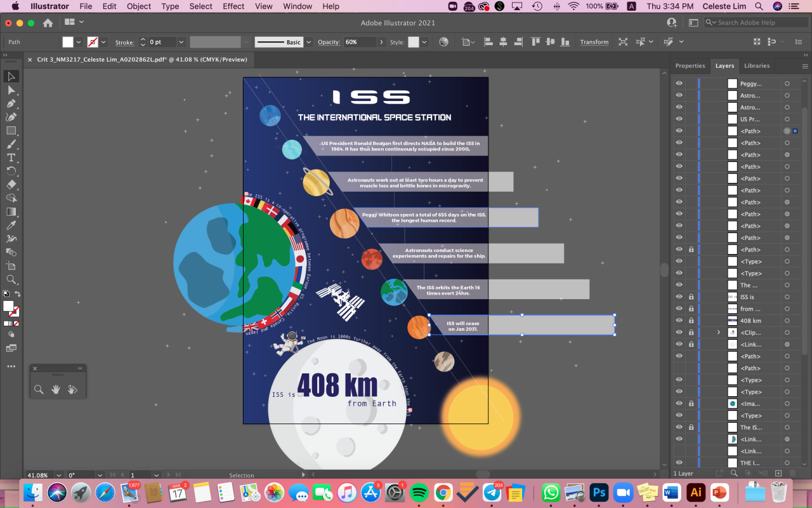This screenshot has height=508, width=812.
Task: Select the Zoom tool in main toolbar
Action: 11,279
